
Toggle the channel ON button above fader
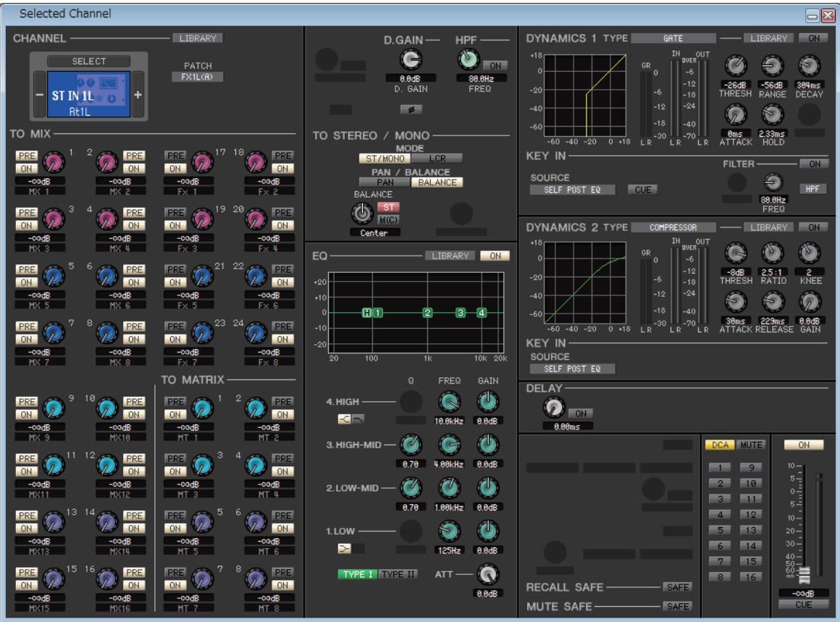pos(804,445)
